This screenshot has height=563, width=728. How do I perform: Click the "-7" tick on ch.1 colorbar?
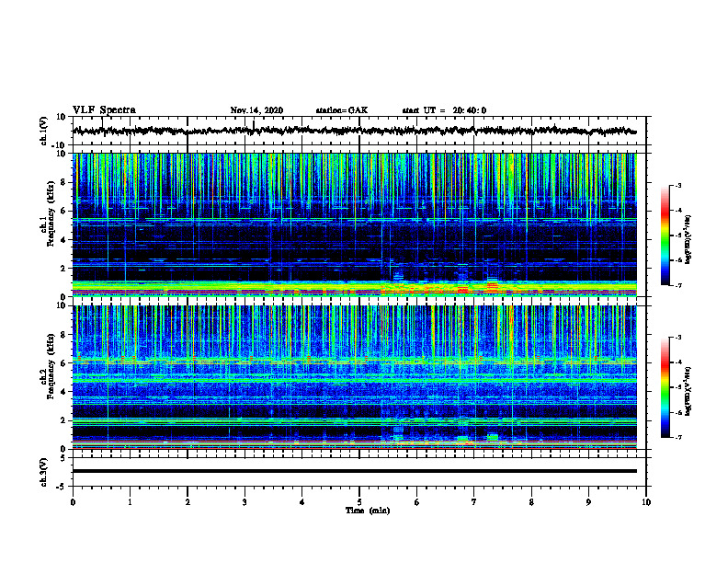tap(678, 285)
